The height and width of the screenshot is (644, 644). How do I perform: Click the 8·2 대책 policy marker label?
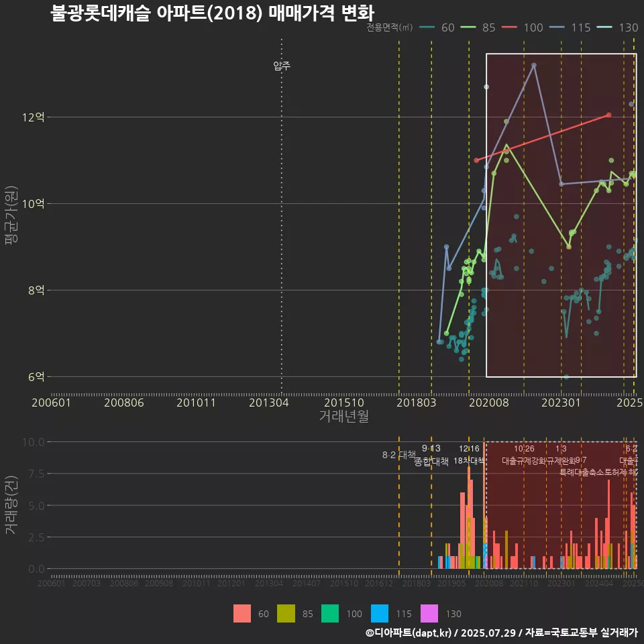(x=398, y=455)
